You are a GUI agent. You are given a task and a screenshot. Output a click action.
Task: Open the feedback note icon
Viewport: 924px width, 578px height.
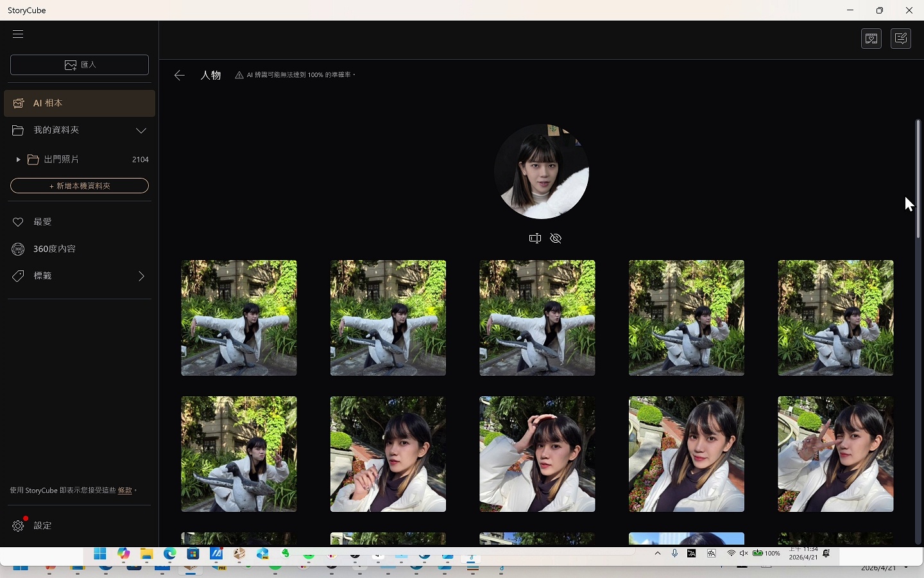coord(901,39)
